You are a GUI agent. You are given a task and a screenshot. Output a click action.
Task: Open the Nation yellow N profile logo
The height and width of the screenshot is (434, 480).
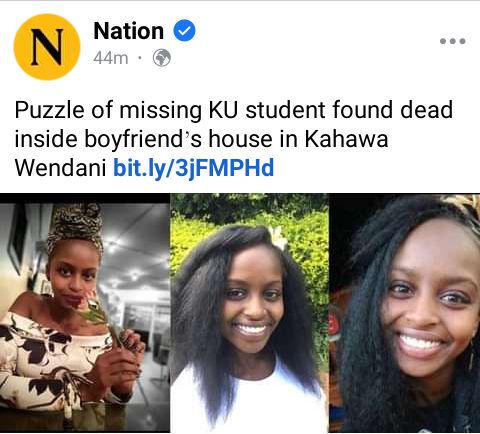click(x=47, y=47)
